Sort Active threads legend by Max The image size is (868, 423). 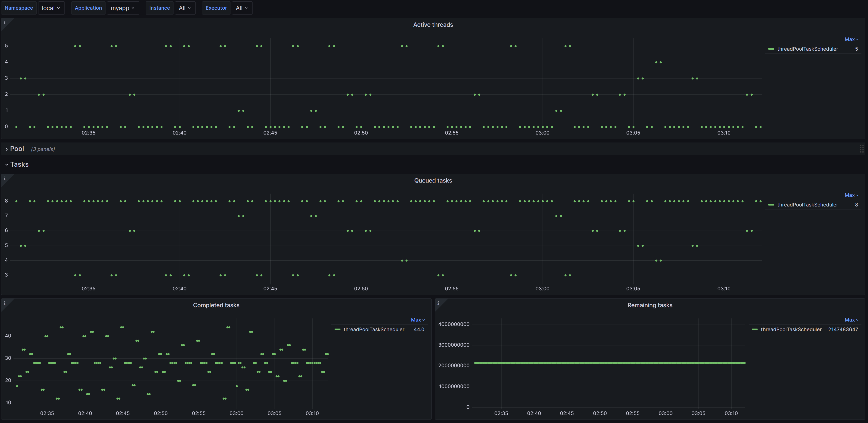click(x=851, y=39)
